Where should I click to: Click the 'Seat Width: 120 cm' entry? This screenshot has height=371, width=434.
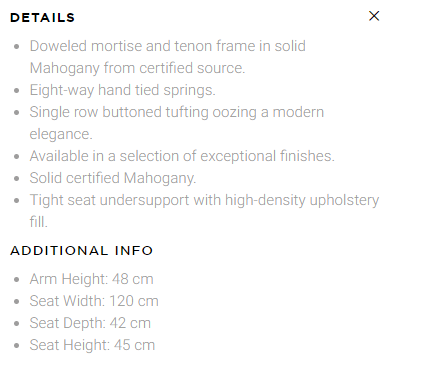[x=94, y=301]
